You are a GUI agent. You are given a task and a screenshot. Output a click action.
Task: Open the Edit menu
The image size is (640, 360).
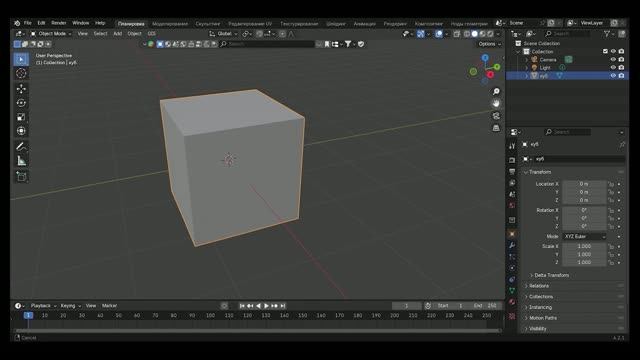pyautogui.click(x=41, y=23)
